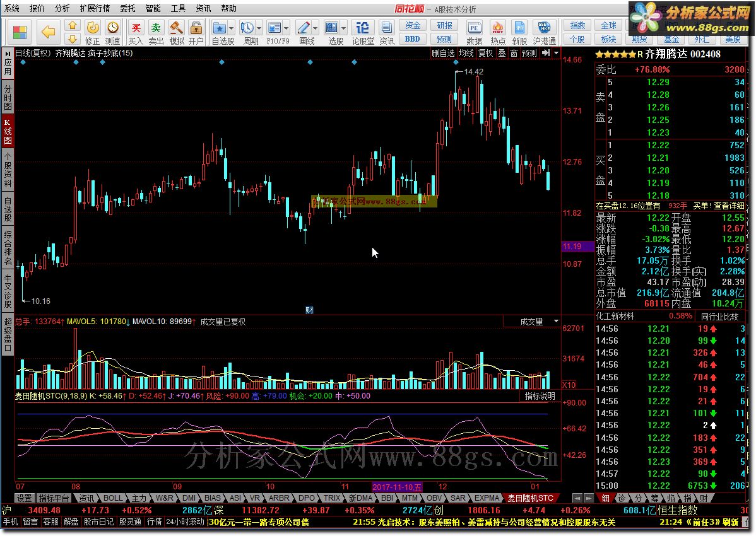Click the BBD button

point(413,39)
